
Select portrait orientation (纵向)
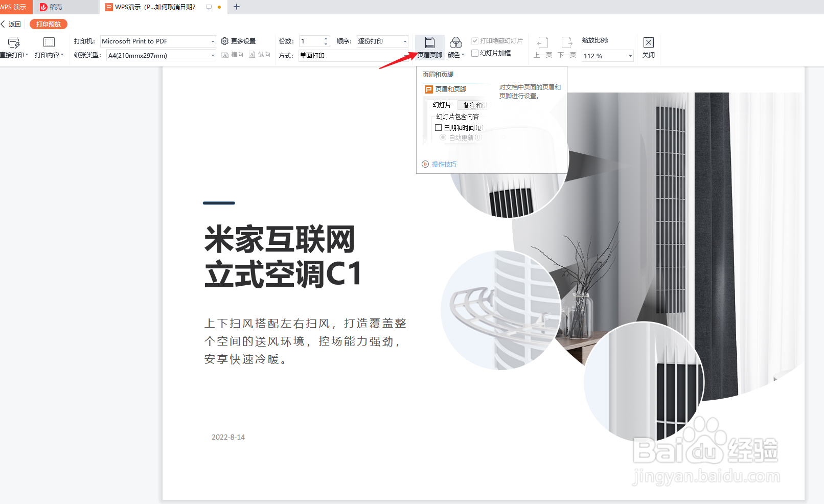click(x=260, y=55)
